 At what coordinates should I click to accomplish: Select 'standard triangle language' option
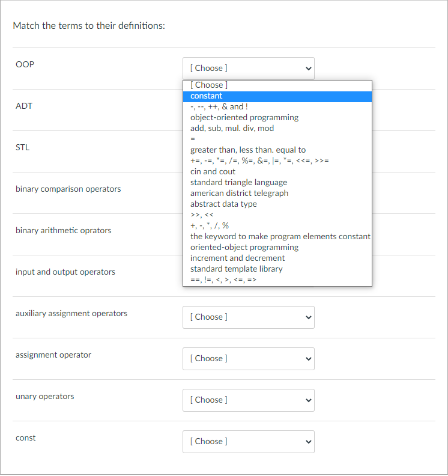coord(239,183)
